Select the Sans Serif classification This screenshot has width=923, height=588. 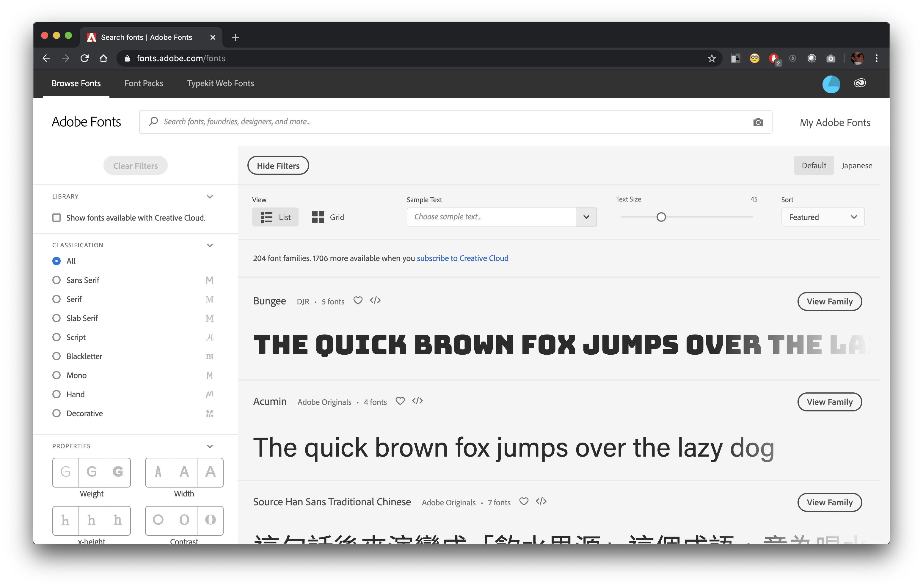[x=56, y=280]
